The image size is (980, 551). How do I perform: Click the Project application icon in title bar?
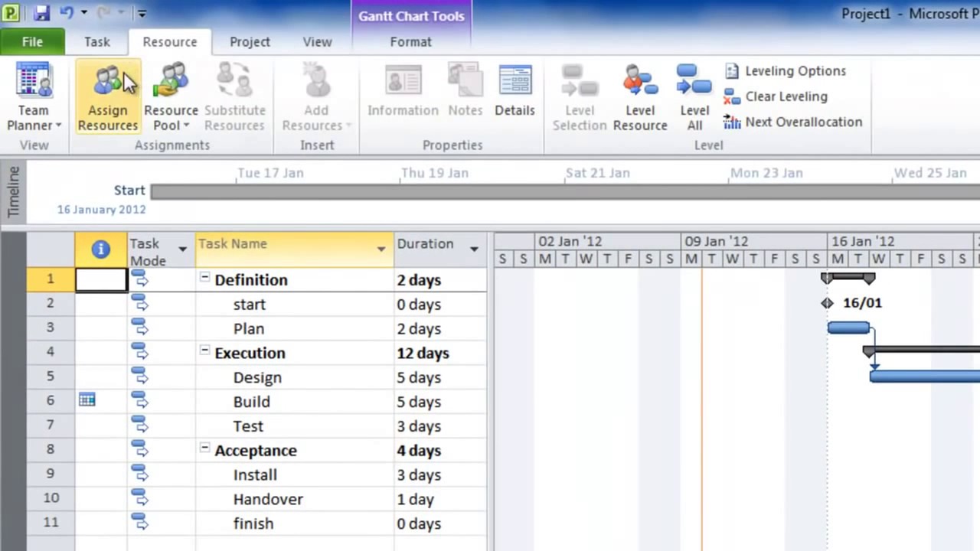point(11,13)
